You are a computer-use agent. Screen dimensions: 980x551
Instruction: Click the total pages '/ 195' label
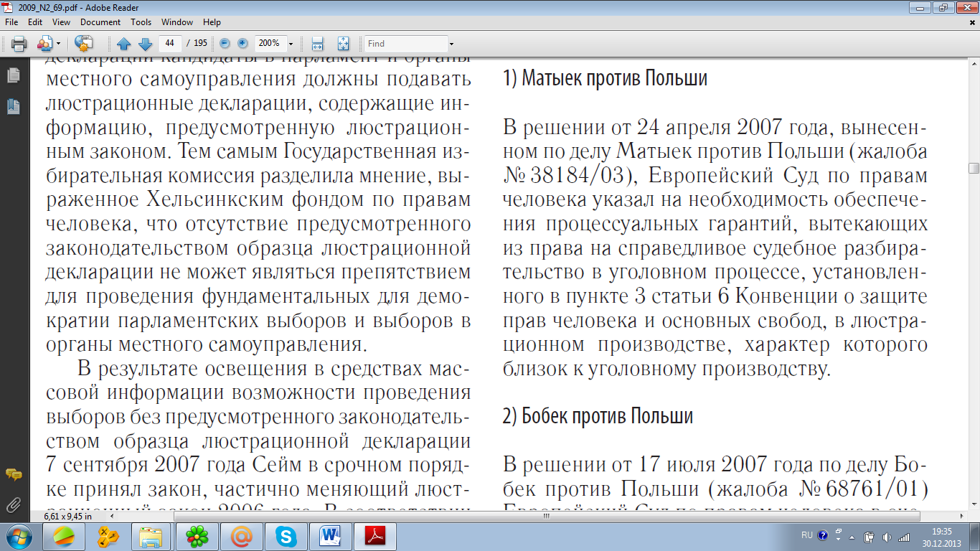click(196, 44)
